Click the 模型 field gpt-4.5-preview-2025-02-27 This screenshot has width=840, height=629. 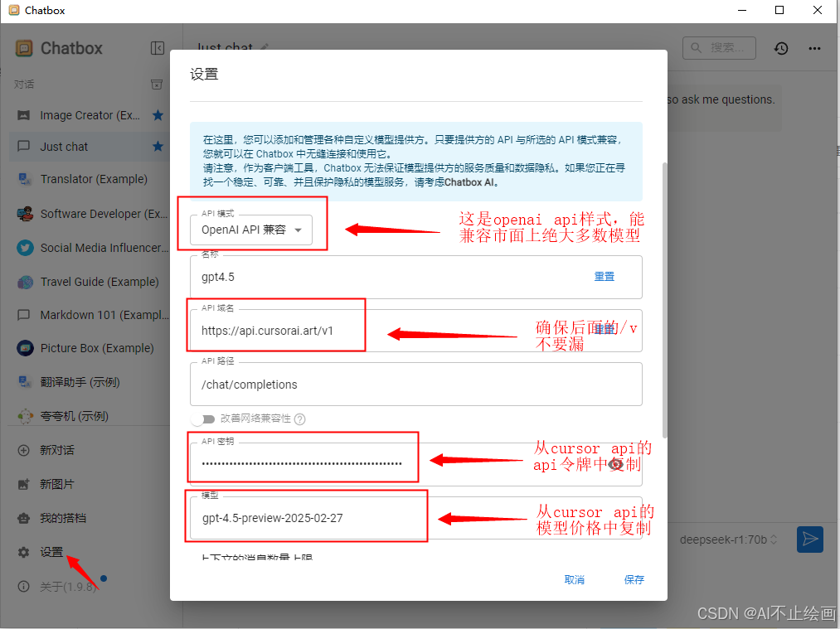point(415,518)
